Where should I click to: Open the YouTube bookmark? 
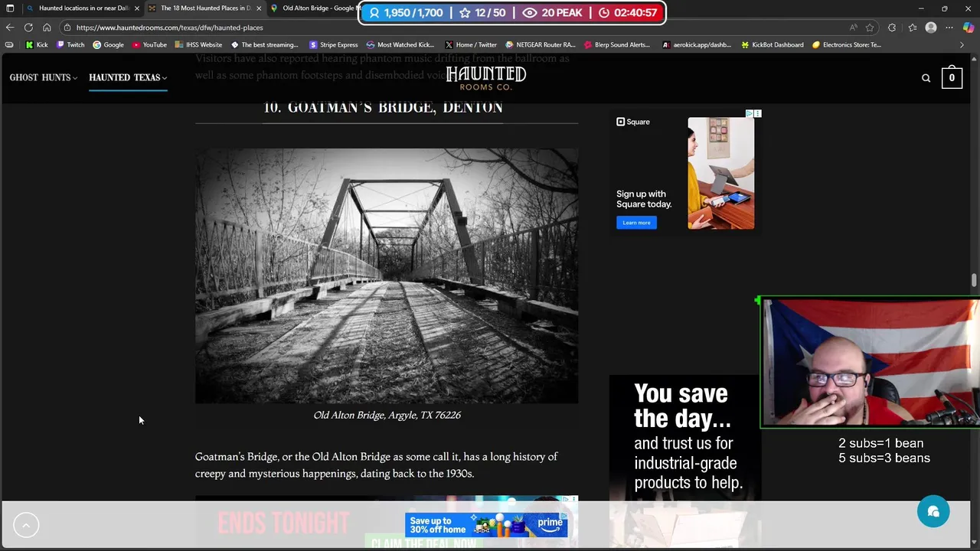[x=149, y=44]
